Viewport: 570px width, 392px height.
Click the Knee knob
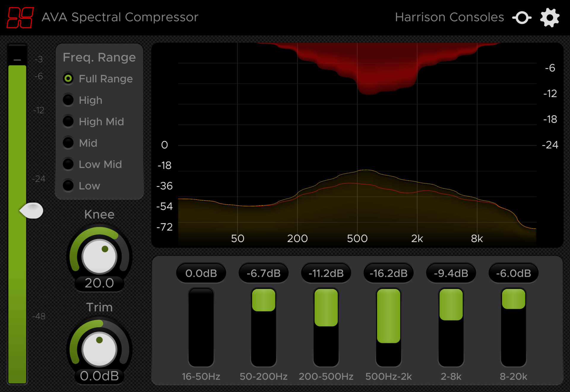click(x=99, y=256)
